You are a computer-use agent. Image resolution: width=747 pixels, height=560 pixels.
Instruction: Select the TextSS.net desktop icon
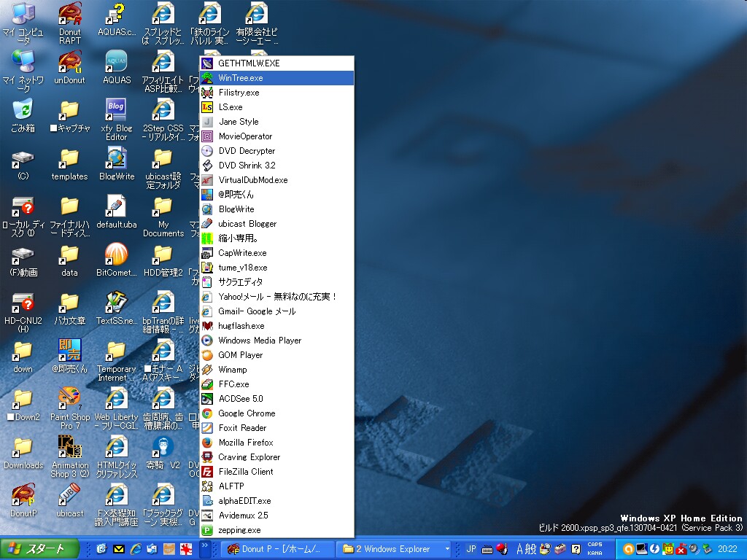[117, 308]
